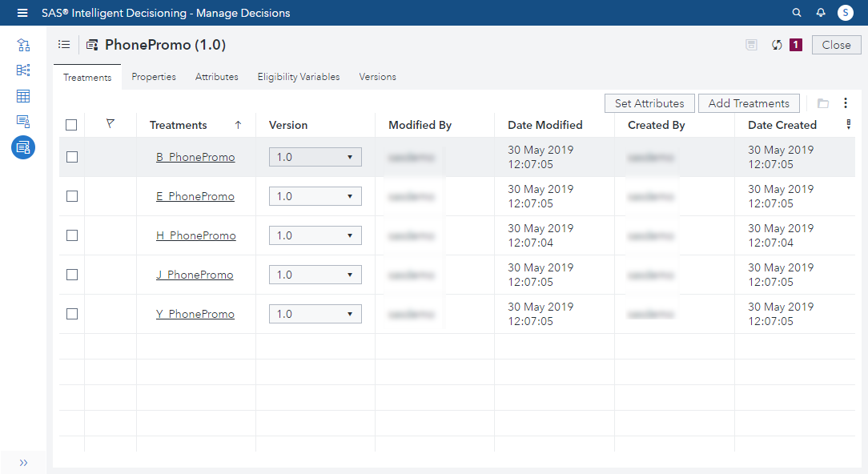Open version dropdown for E_PhonePromo

[x=315, y=196]
